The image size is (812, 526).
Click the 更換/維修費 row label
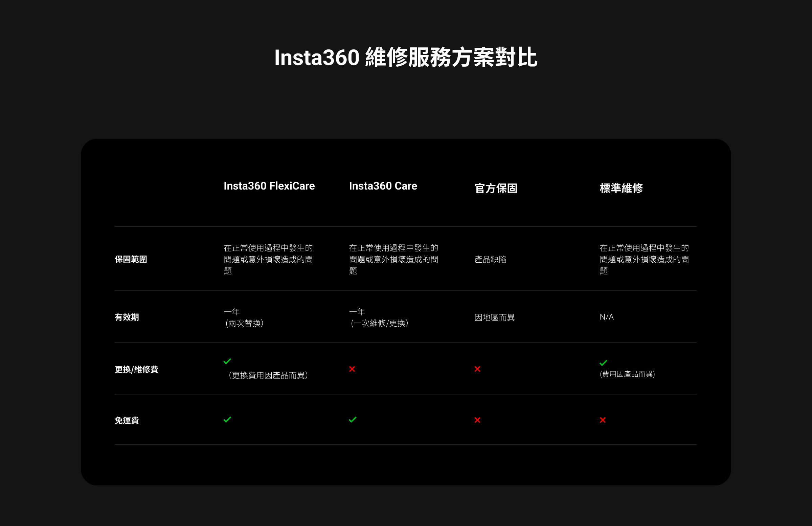point(136,369)
